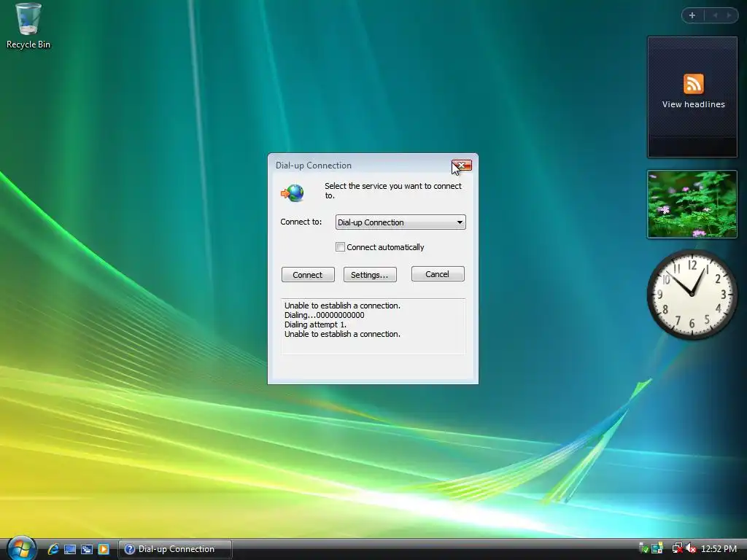Screen dimensions: 747x560
Task: Click the Dialing attempt 1. status line
Action: [x=315, y=324]
